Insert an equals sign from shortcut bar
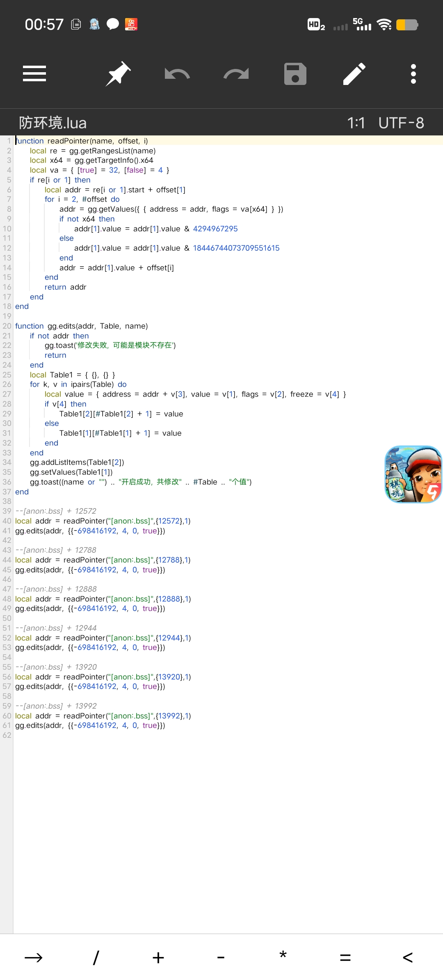Screen dimensions: 443x980 345,958
